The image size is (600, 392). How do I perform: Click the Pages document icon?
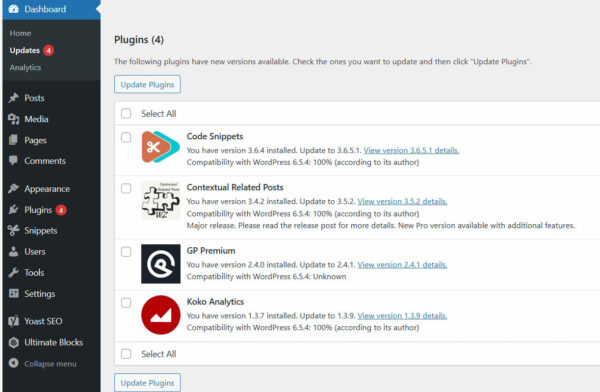13,140
